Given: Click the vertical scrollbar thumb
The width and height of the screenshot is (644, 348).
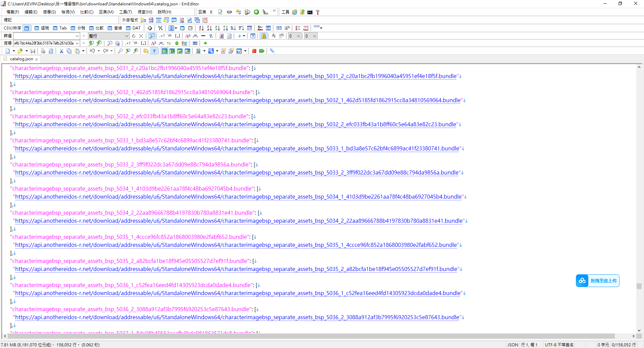Looking at the screenshot, I should pos(639,286).
